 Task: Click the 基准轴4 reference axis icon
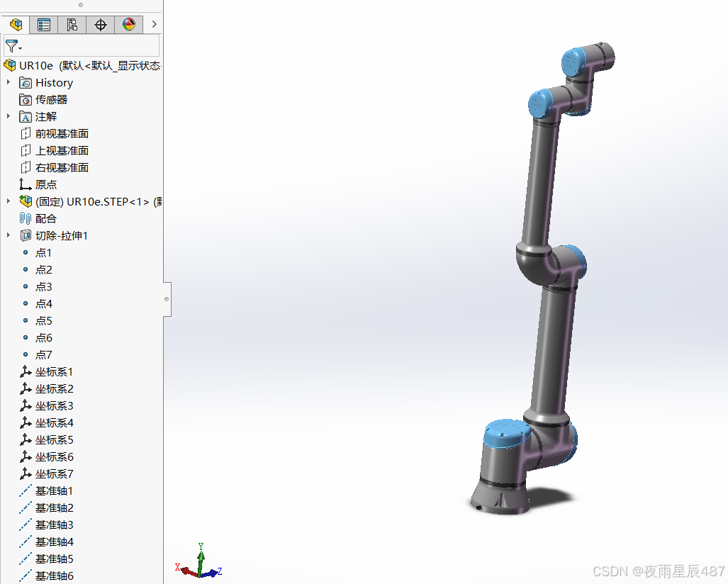coord(26,541)
